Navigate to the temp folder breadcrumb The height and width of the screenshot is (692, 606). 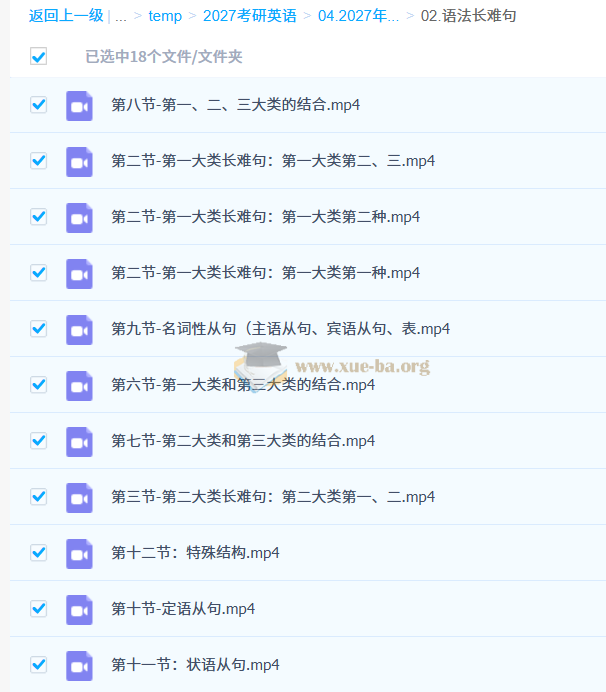165,16
